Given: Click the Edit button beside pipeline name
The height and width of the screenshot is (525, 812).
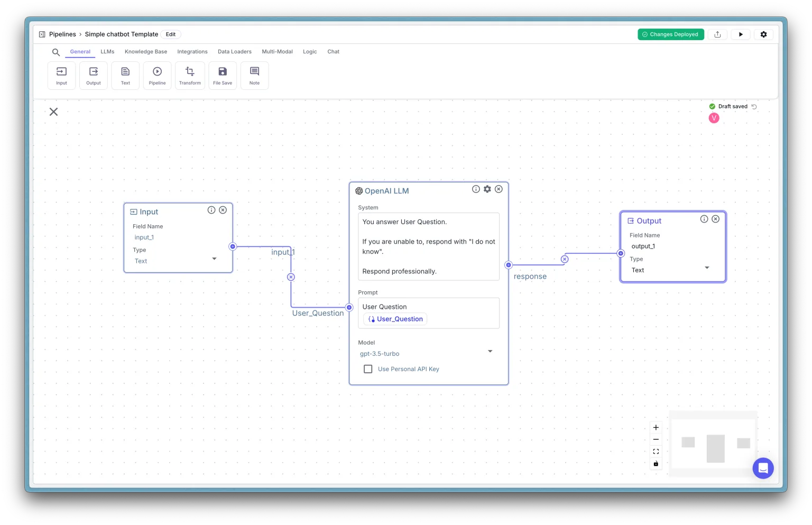Looking at the screenshot, I should coord(170,34).
